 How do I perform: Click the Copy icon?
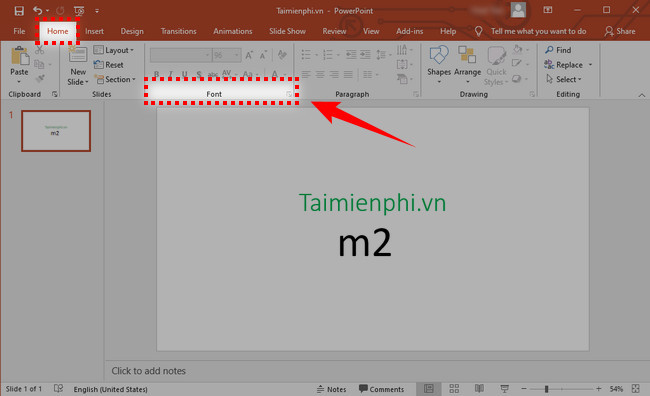click(x=39, y=64)
